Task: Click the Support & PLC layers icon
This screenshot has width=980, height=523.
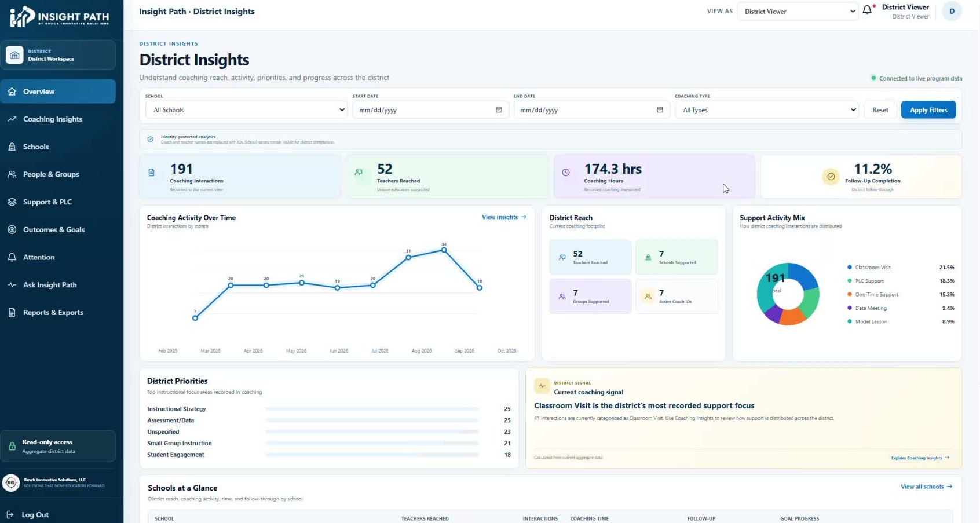Action: 12,202
